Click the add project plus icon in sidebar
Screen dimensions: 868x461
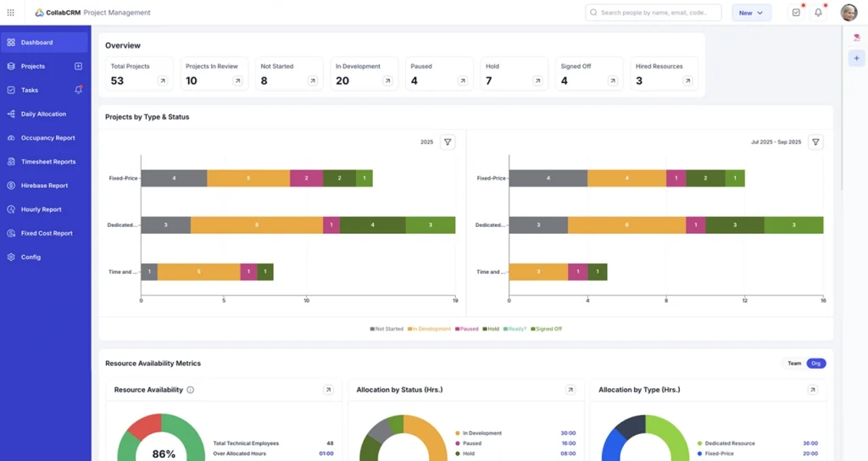(x=78, y=66)
